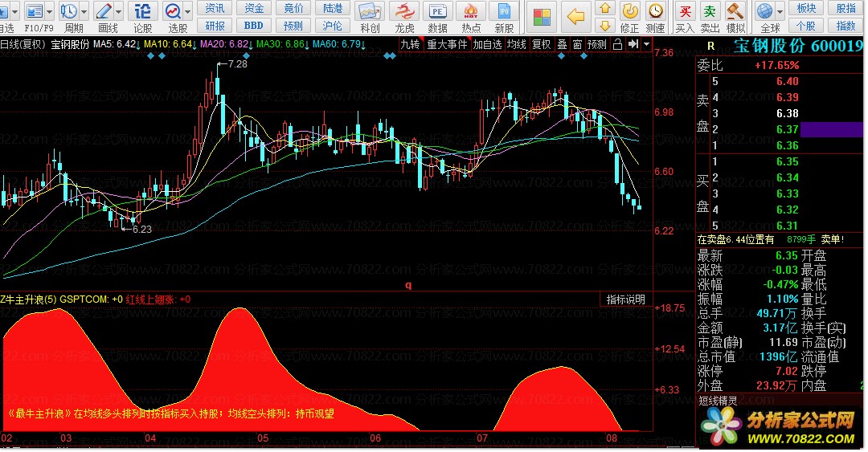The width and height of the screenshot is (868, 452).
Task: Open the chart toolbar's last dropdown arrow
Action: click(646, 44)
